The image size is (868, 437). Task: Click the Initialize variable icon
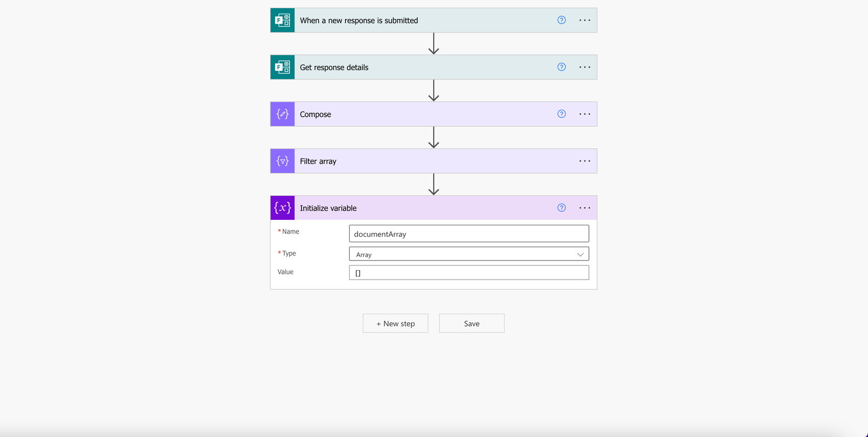[282, 208]
